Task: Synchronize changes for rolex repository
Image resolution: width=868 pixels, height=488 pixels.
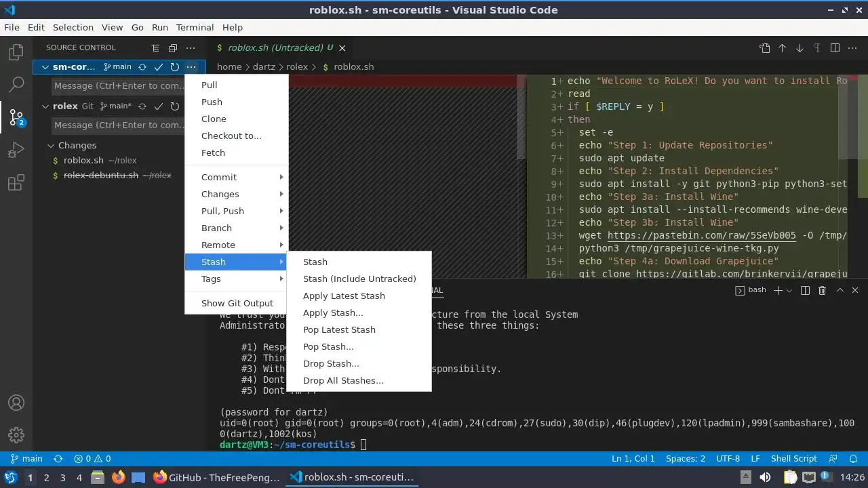Action: click(142, 106)
